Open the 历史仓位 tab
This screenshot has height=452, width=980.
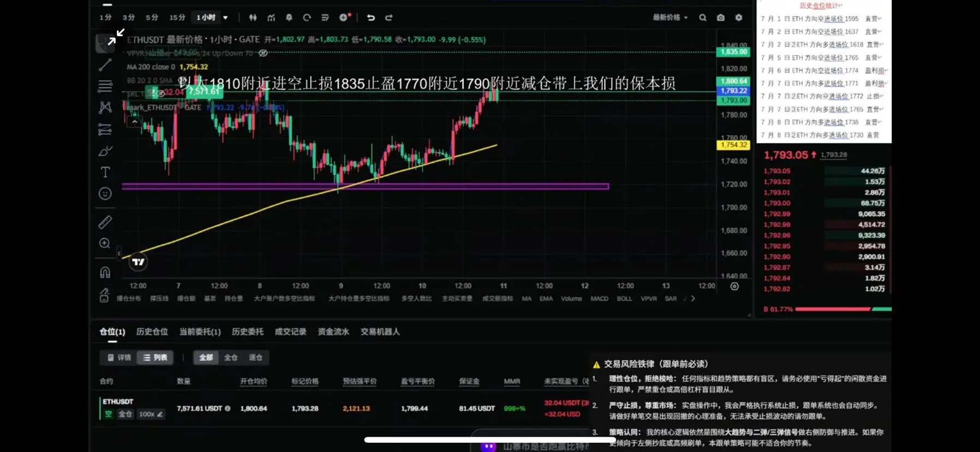coord(152,332)
